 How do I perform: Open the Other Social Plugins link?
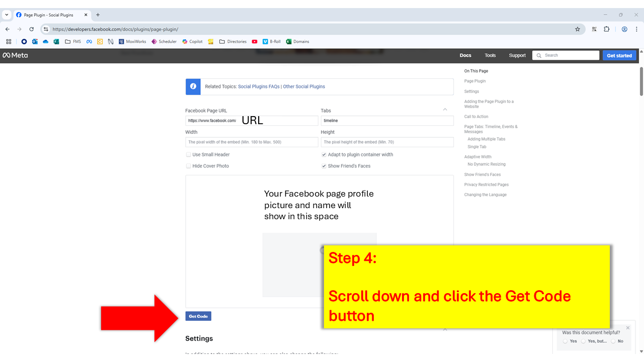click(x=304, y=86)
